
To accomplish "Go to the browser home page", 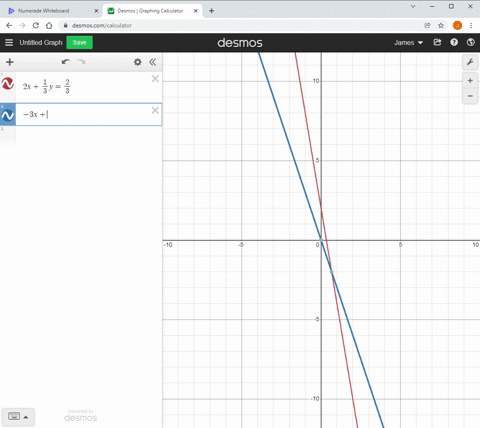I will click(49, 25).
